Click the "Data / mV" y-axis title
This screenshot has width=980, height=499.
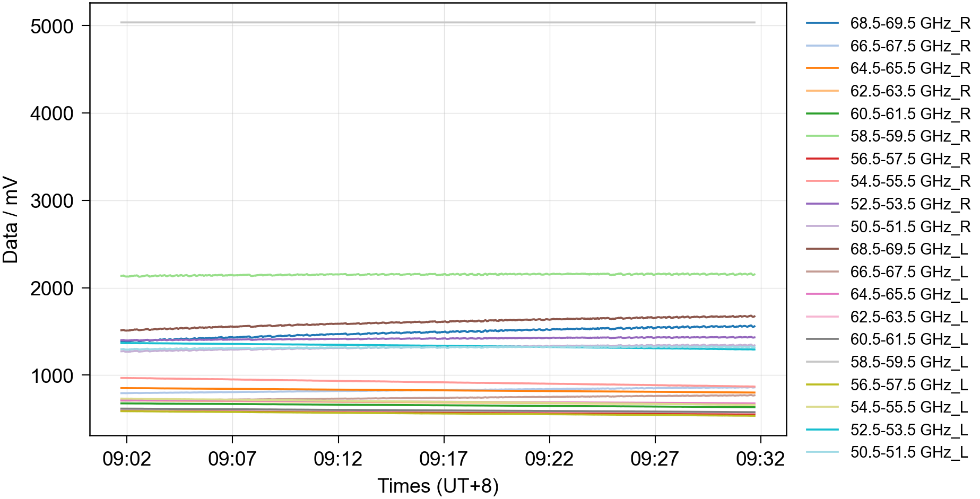click(x=11, y=220)
